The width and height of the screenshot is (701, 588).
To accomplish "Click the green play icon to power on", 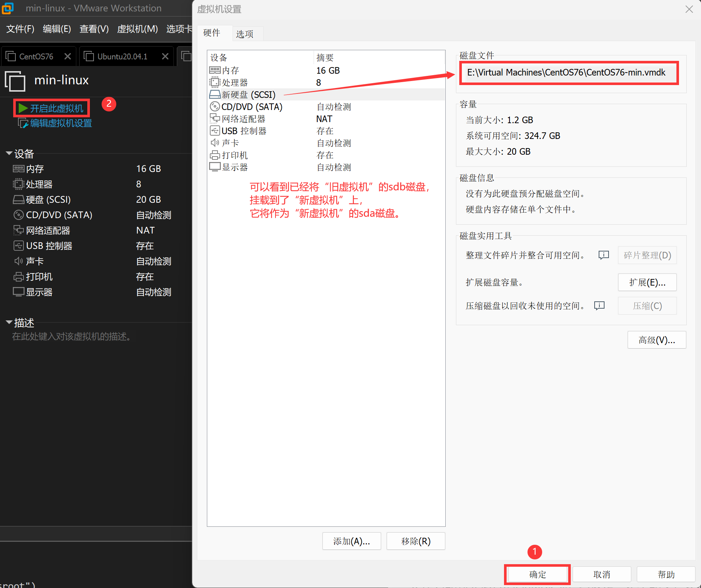I will tap(23, 108).
